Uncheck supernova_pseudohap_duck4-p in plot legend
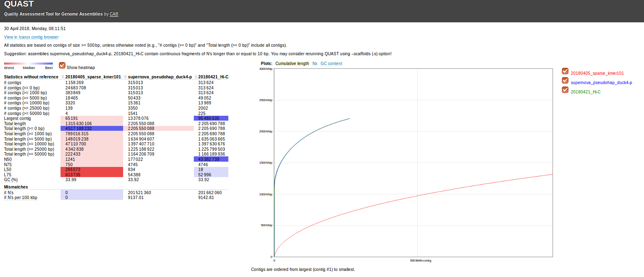644x277 pixels. point(565,80)
